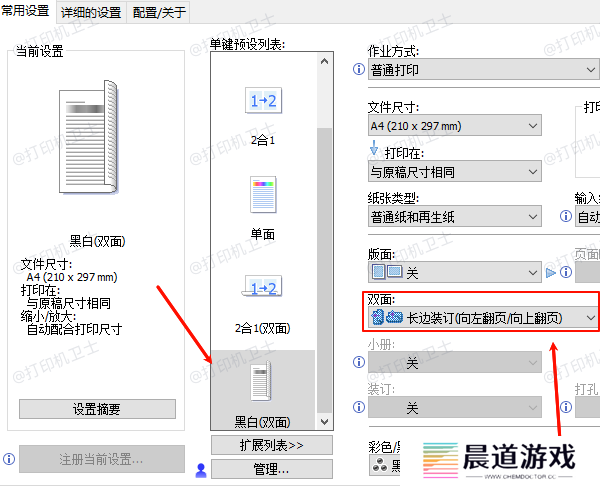The height and width of the screenshot is (486, 600).
Task: Click the layout pages icon in 版面 field
Action: (387, 272)
